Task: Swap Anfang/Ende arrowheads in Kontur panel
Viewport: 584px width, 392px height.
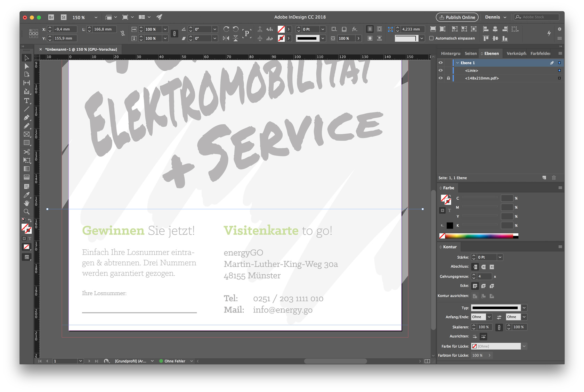Action: (499, 317)
